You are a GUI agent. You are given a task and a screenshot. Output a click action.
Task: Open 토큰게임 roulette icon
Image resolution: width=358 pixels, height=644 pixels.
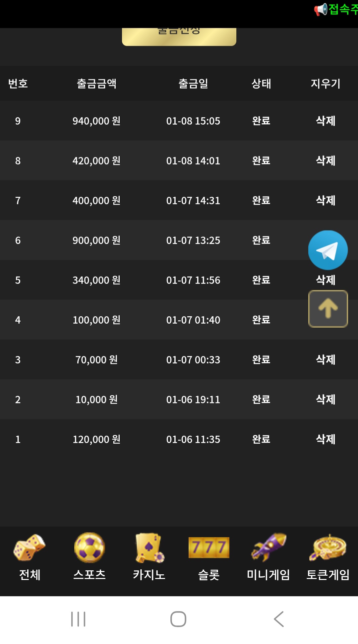328,547
